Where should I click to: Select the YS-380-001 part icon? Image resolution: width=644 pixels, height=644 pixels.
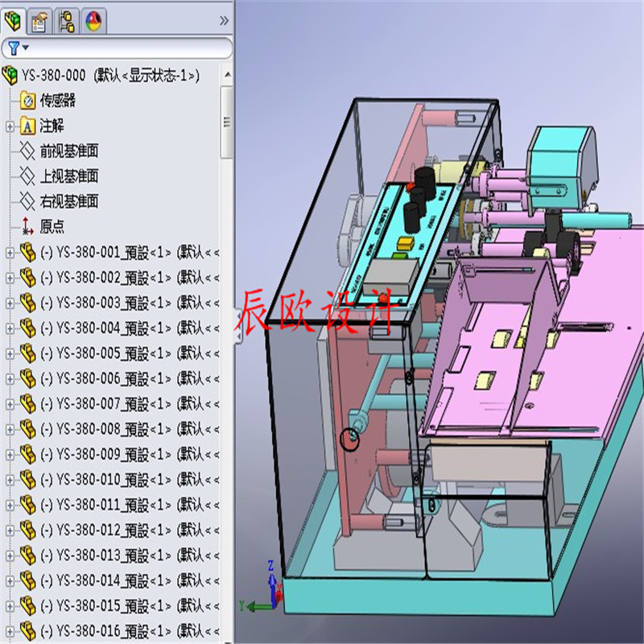pos(27,252)
